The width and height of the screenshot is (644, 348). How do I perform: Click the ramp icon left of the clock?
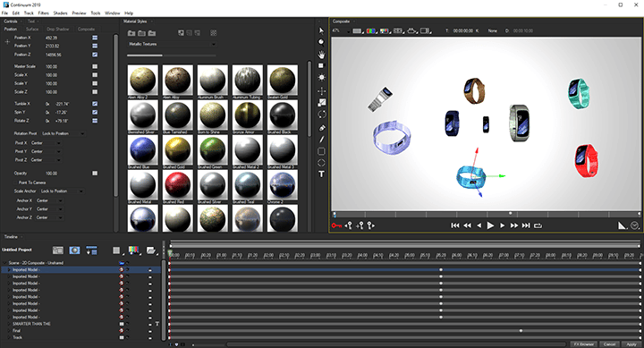click(x=623, y=225)
